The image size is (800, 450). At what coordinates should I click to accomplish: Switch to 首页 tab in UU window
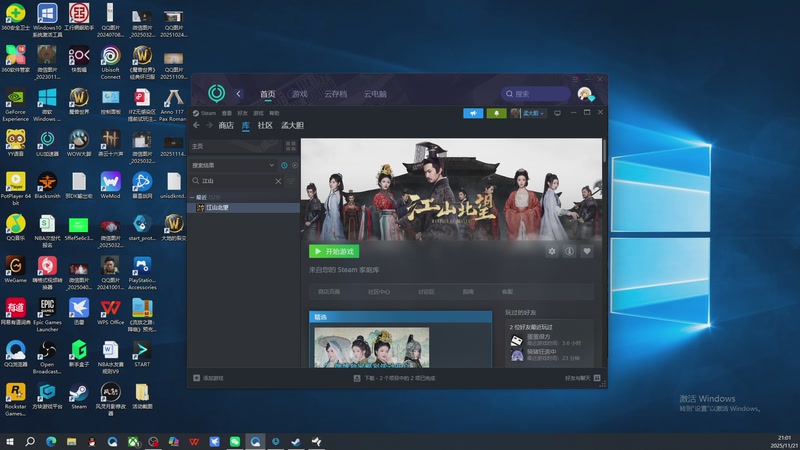[x=267, y=94]
